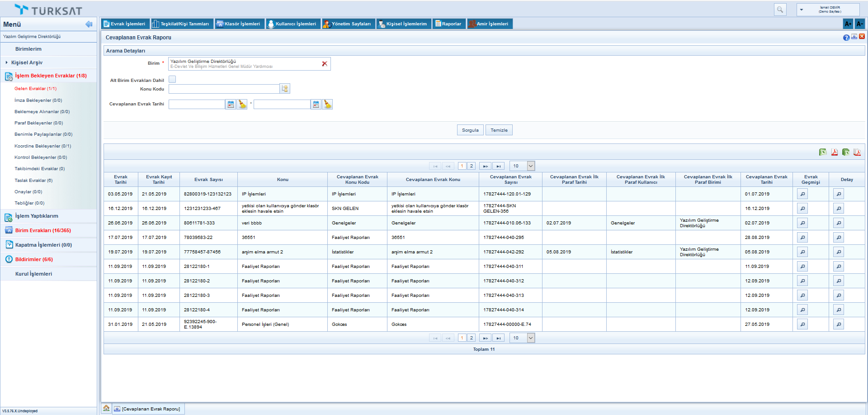Clear end date with broom icon
This screenshot has width=868, height=415.
327,105
